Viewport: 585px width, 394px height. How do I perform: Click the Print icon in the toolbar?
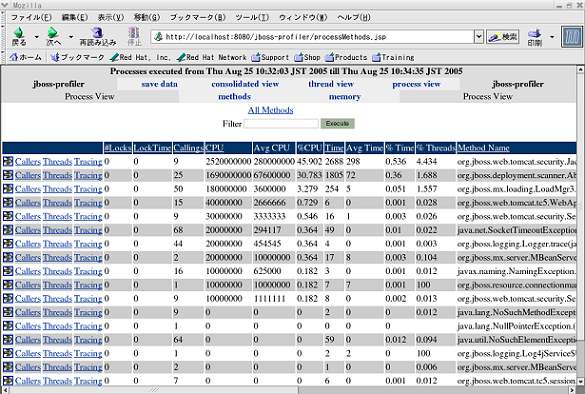pyautogui.click(x=534, y=33)
